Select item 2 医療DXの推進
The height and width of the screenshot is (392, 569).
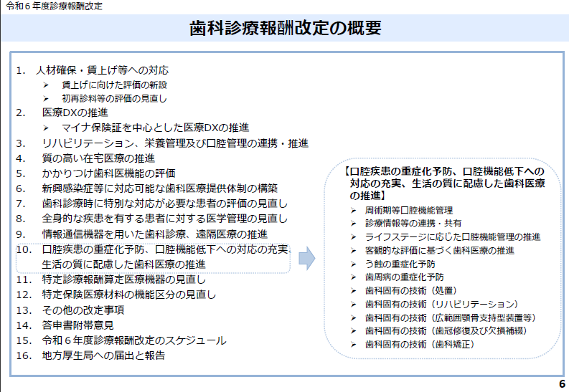(x=75, y=113)
